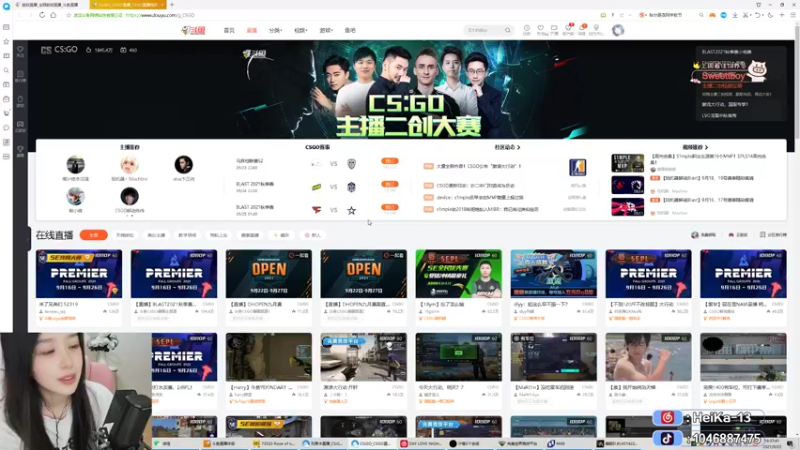This screenshot has width=800, height=450.
Task: Open the Harry stream card thumbnail
Action: pos(269,357)
